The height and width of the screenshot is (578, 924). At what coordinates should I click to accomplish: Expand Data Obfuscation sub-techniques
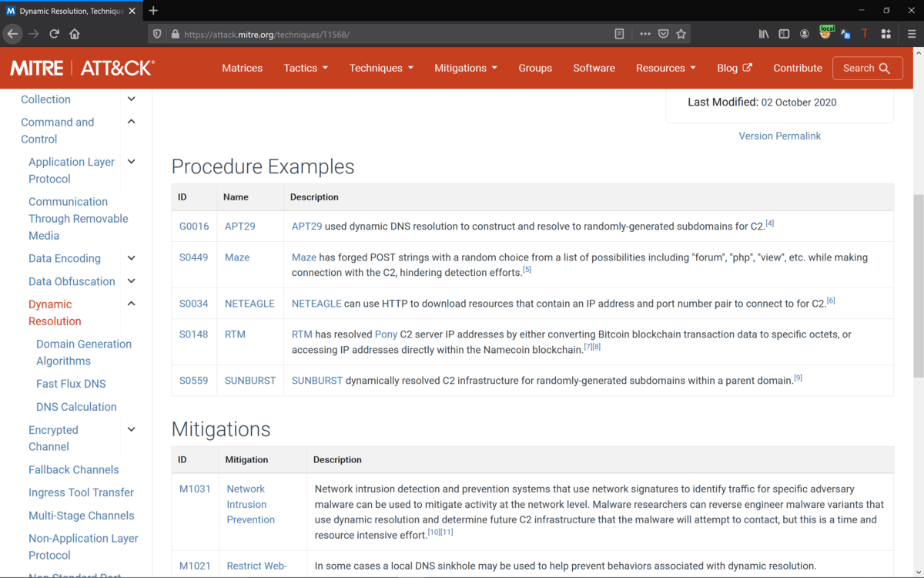tap(131, 281)
